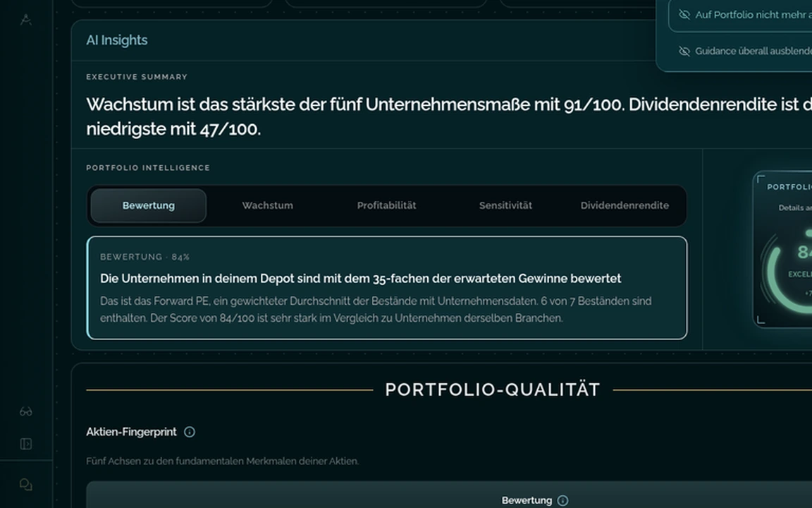Click the bottom Bewertung axis label

coord(527,500)
